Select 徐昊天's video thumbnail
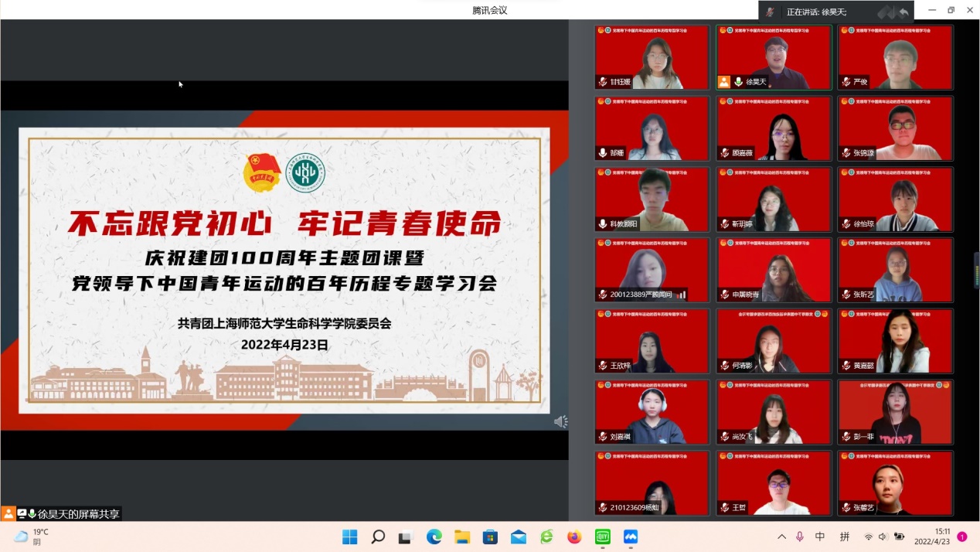 774,57
